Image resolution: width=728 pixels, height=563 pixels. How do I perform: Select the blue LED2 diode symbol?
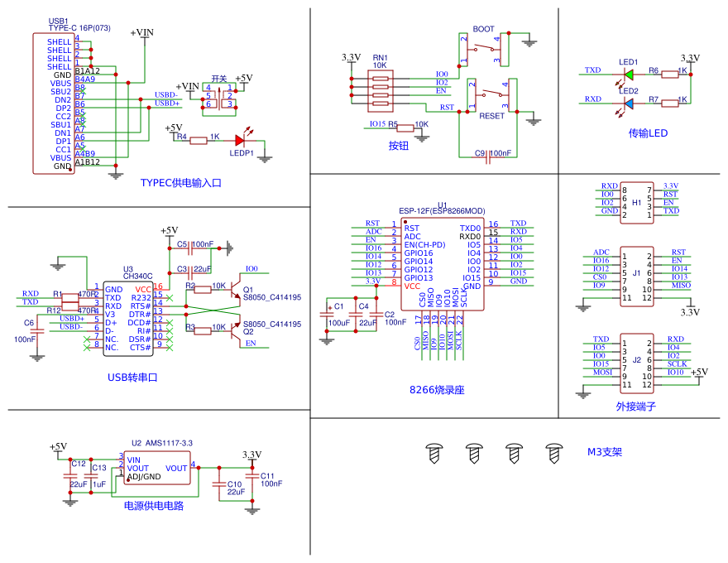point(629,103)
